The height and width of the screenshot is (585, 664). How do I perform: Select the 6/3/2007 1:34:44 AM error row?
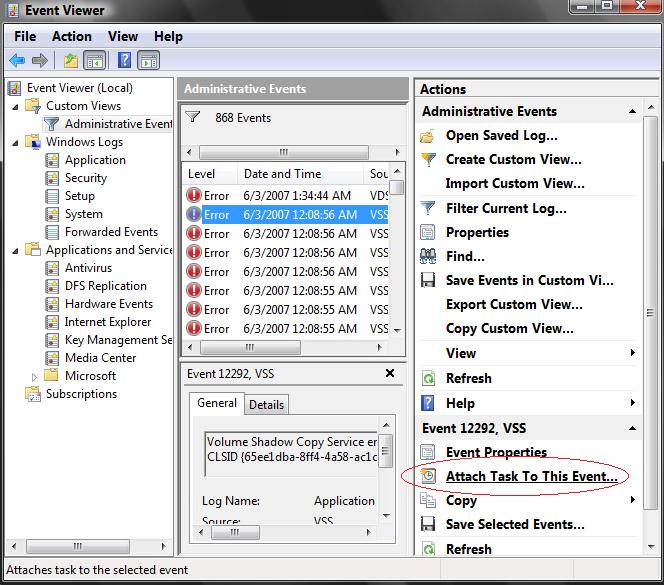[286, 196]
